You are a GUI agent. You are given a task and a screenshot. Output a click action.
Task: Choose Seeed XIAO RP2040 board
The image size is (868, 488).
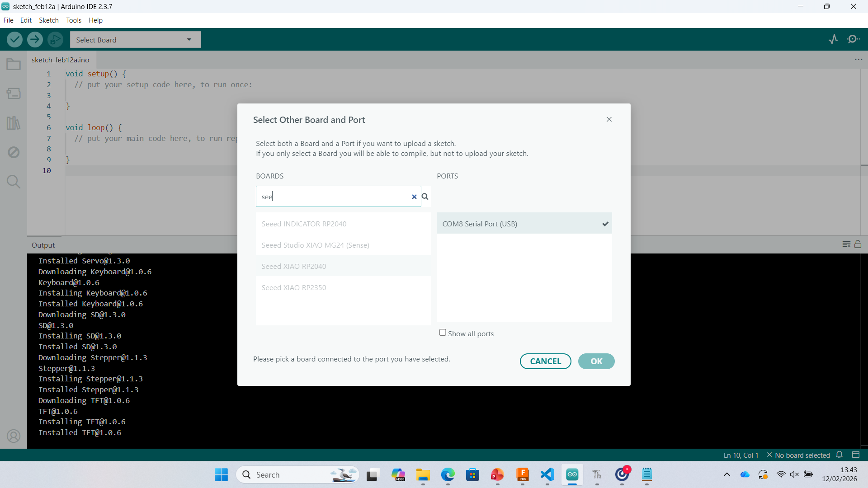(x=294, y=266)
